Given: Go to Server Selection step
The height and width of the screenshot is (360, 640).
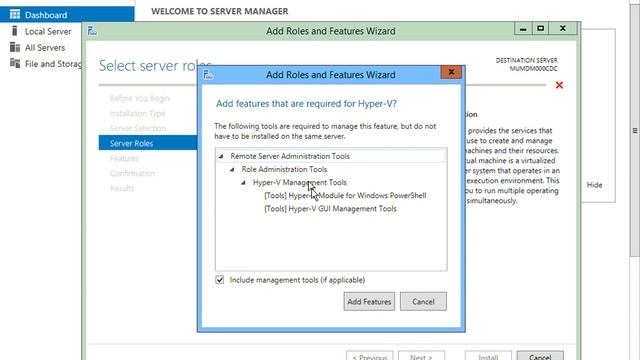Looking at the screenshot, I should pyautogui.click(x=138, y=128).
